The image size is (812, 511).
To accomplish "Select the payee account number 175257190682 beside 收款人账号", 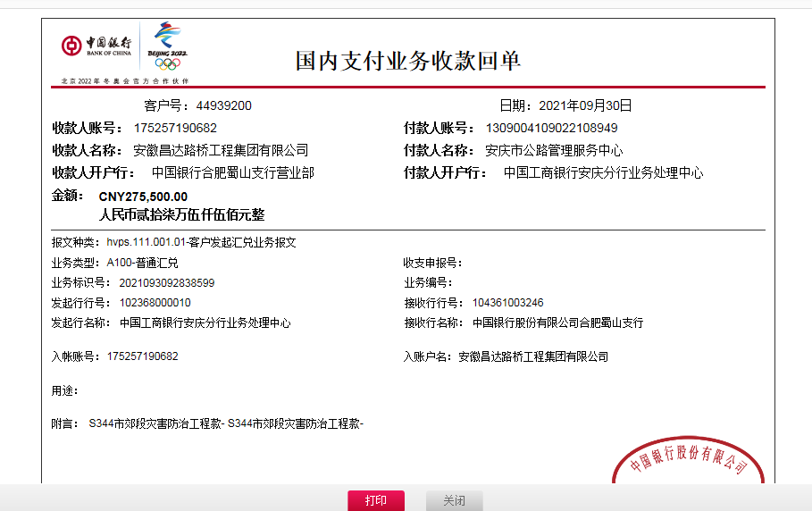I will 175,128.
